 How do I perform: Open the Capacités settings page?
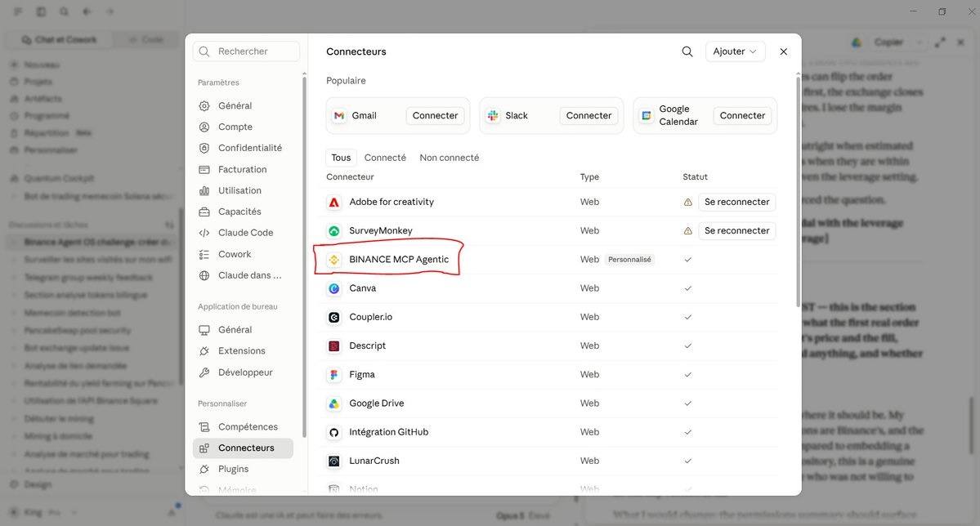243,212
